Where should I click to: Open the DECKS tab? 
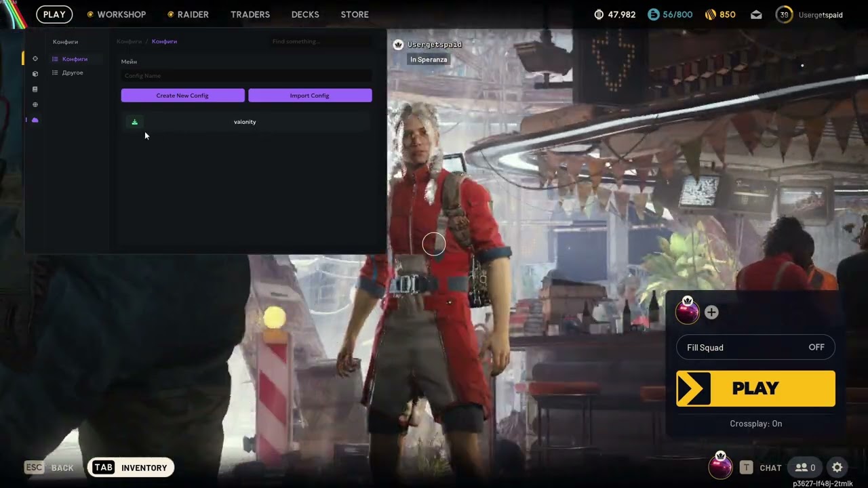(x=305, y=14)
